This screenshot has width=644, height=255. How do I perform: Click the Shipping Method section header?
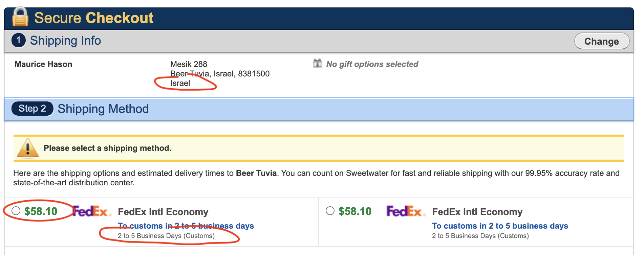103,109
